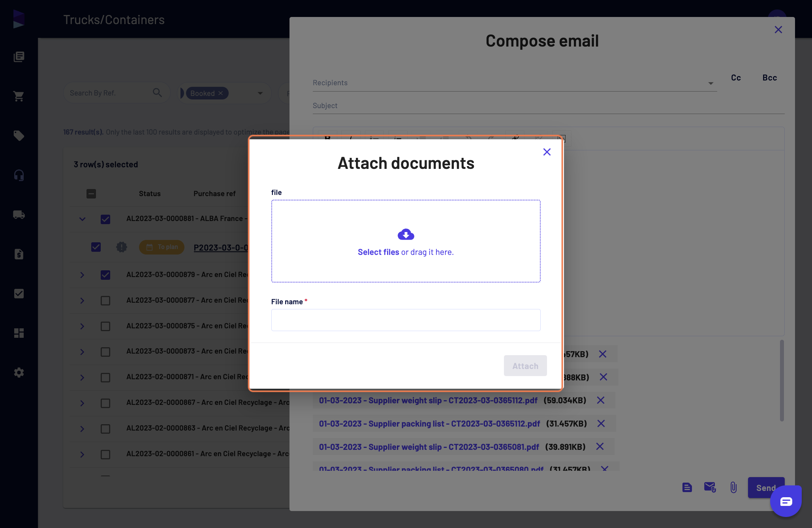Image resolution: width=812 pixels, height=528 pixels.
Task: Remove the 59.034KB weight slip attachment
Action: click(601, 400)
